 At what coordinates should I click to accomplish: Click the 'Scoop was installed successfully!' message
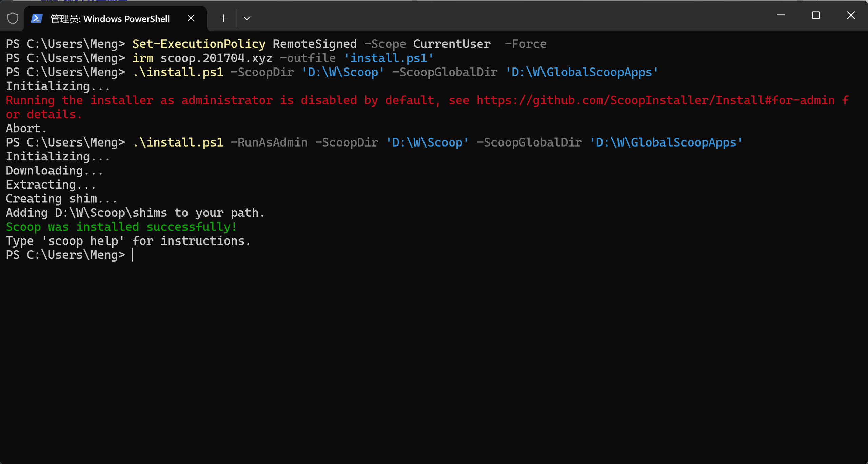121,227
